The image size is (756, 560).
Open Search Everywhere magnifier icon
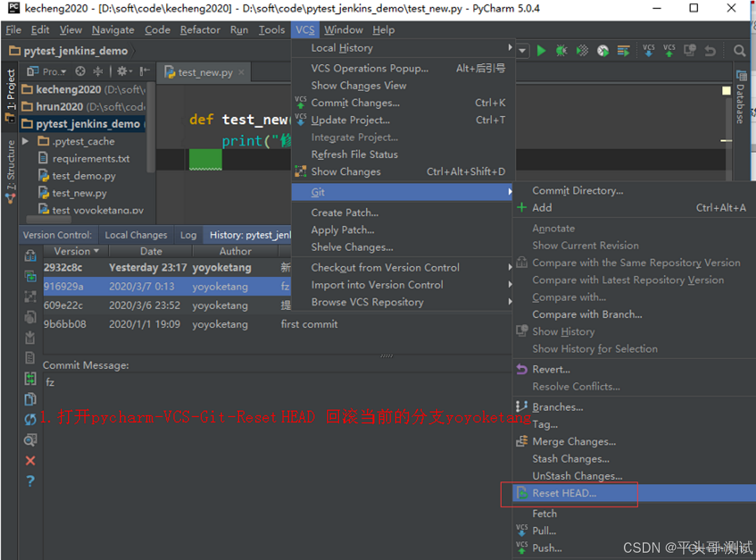739,51
